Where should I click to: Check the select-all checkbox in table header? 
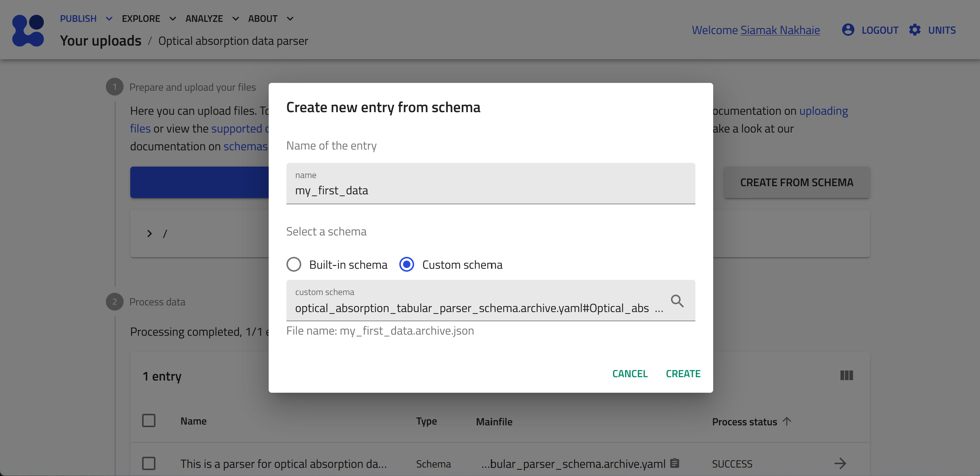[x=148, y=421]
